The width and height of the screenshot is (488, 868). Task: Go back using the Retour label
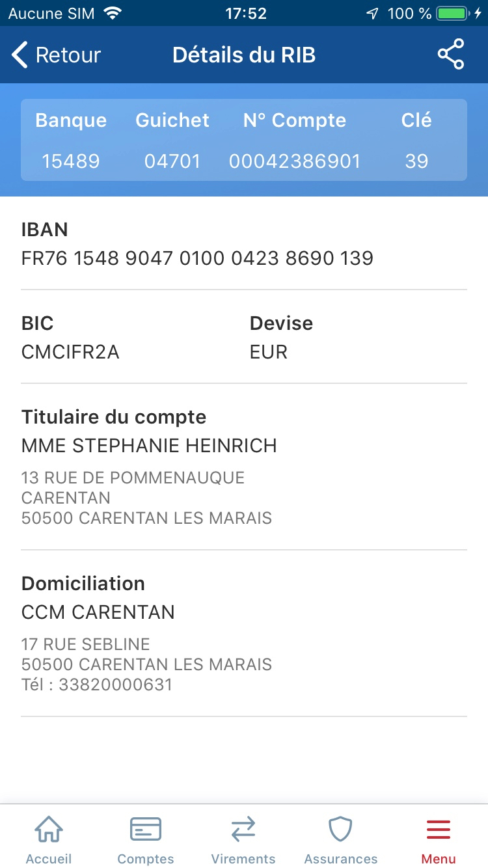click(x=68, y=55)
